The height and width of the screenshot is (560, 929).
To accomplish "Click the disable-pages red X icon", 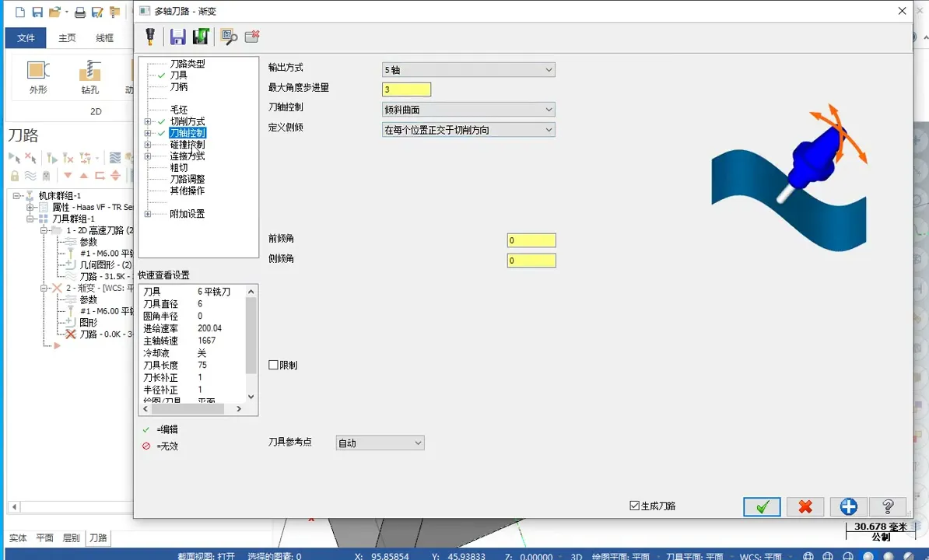I will tap(252, 36).
